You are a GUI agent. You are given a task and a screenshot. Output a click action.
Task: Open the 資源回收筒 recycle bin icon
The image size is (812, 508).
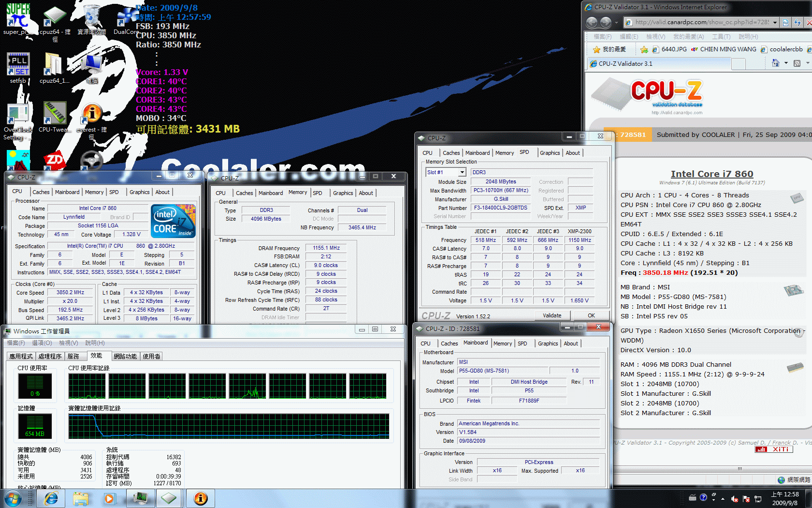coord(92,19)
